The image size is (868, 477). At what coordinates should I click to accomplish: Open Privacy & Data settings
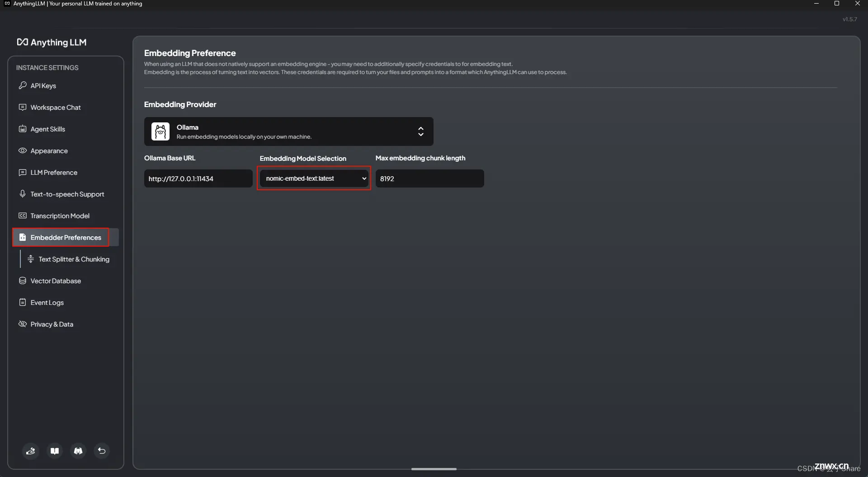[66, 324]
